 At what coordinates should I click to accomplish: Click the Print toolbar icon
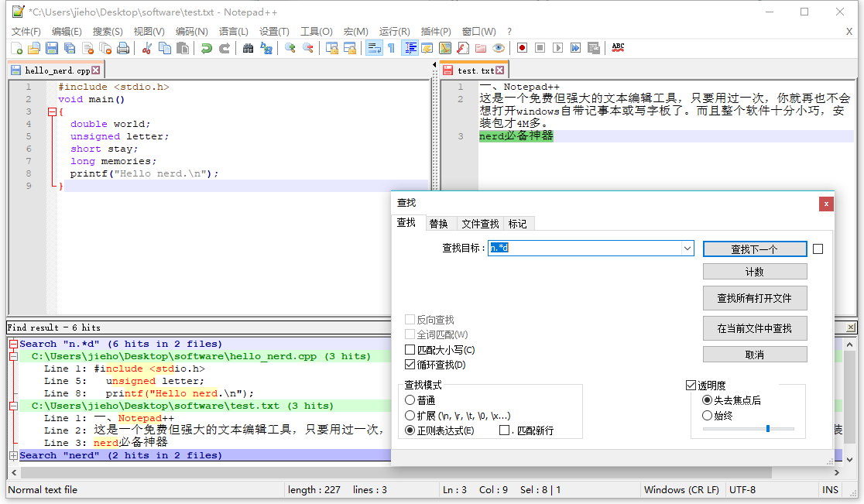[x=123, y=48]
